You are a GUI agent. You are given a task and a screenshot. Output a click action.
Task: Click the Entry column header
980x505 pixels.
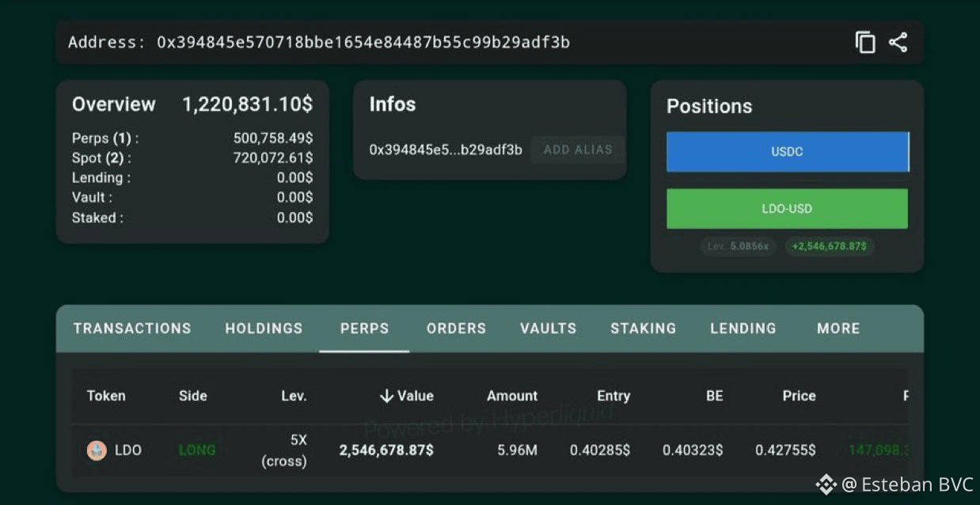click(x=613, y=396)
